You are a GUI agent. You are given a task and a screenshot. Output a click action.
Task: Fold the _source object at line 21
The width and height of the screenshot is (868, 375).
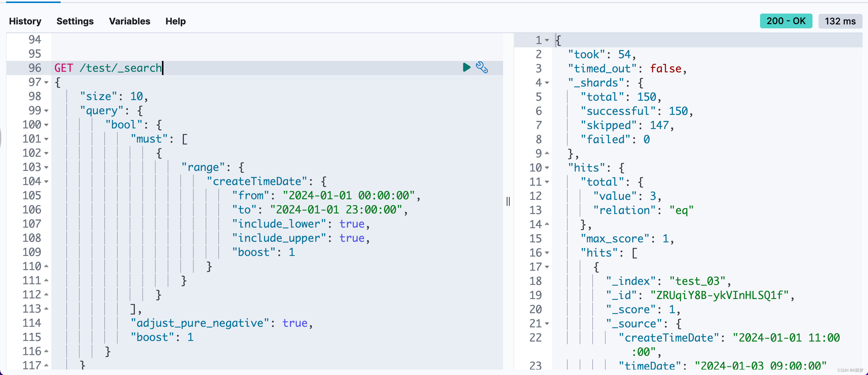click(547, 323)
